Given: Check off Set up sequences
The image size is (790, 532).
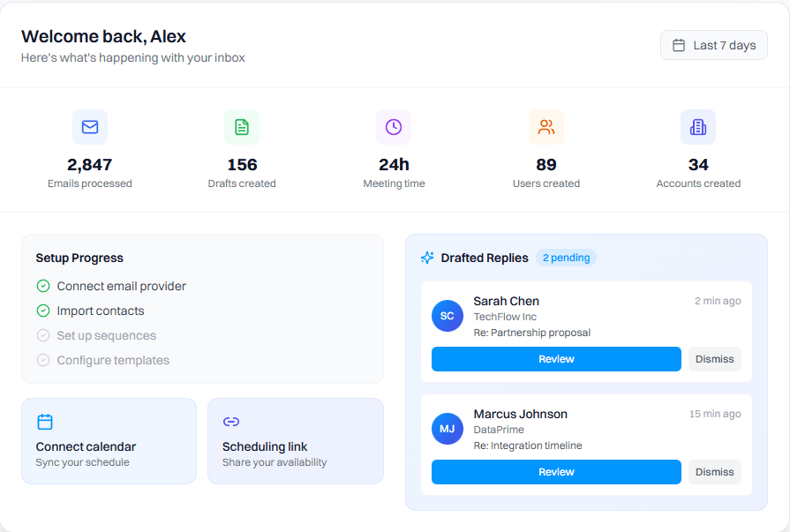Looking at the screenshot, I should point(42,335).
